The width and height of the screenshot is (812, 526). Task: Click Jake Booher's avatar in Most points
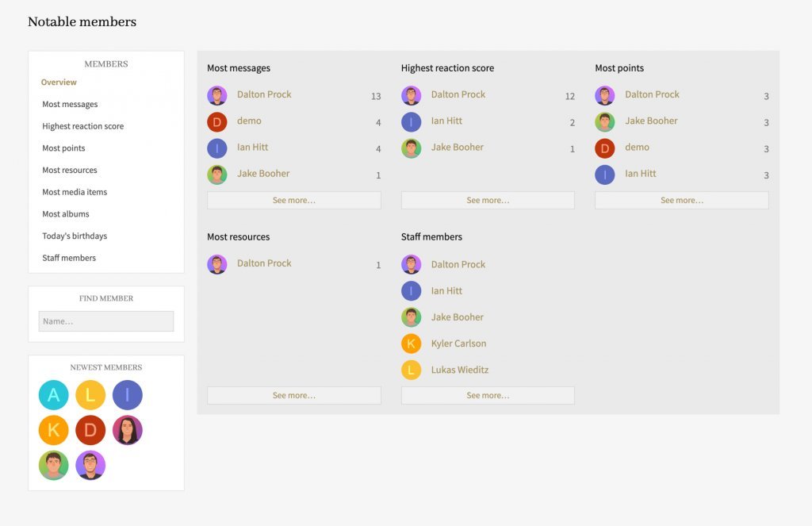[x=605, y=122]
